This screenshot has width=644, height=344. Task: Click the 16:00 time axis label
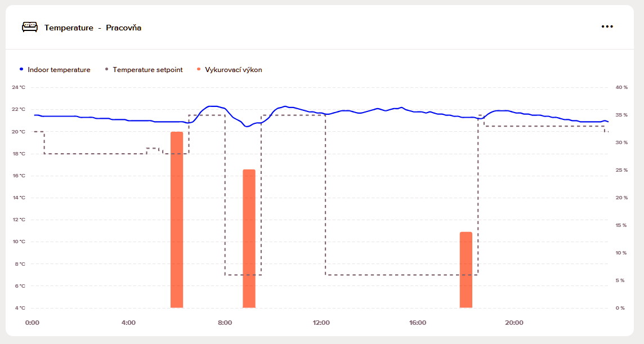tap(418, 323)
